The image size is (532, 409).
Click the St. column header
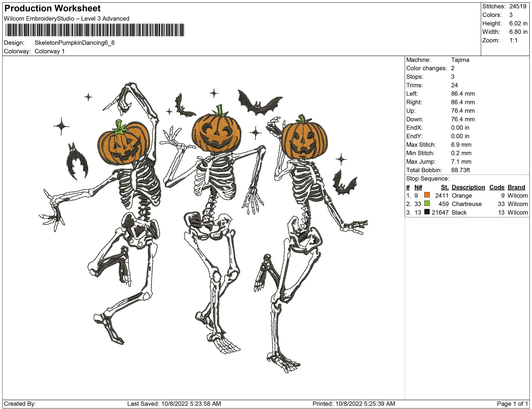pos(445,187)
